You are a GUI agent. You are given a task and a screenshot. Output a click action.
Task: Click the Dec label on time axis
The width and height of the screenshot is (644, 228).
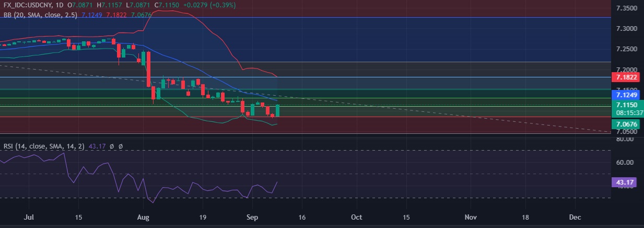point(575,216)
